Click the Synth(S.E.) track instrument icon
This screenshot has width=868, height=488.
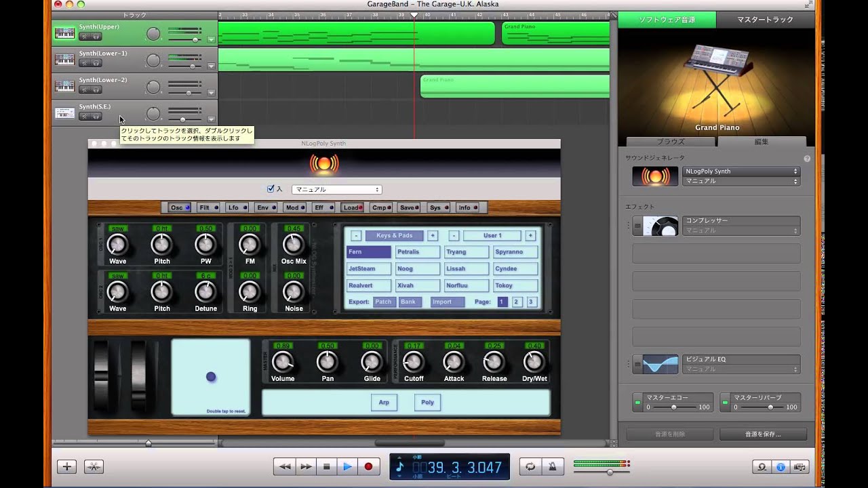[64, 113]
